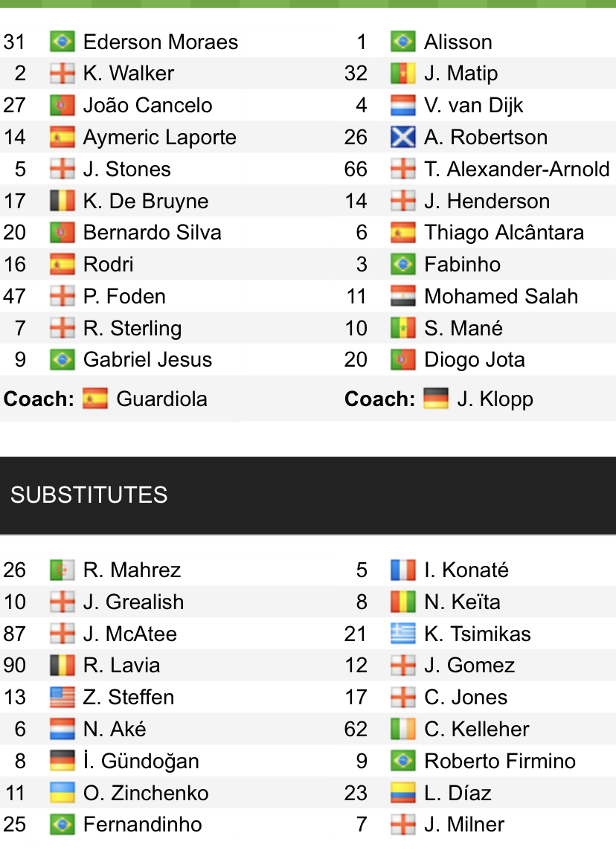Viewport: 616px width, 856px height.
Task: Click the Egypt flag beside Mohamed Salah
Action: (402, 297)
